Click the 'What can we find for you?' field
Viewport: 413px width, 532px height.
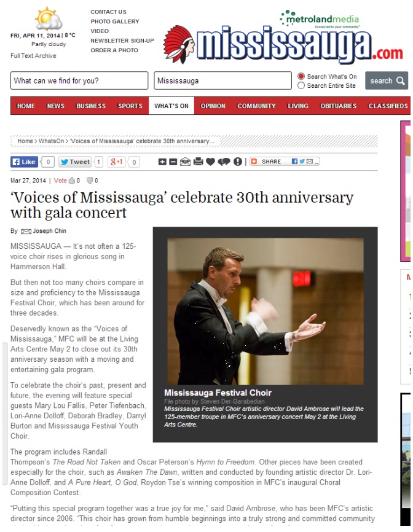point(79,80)
